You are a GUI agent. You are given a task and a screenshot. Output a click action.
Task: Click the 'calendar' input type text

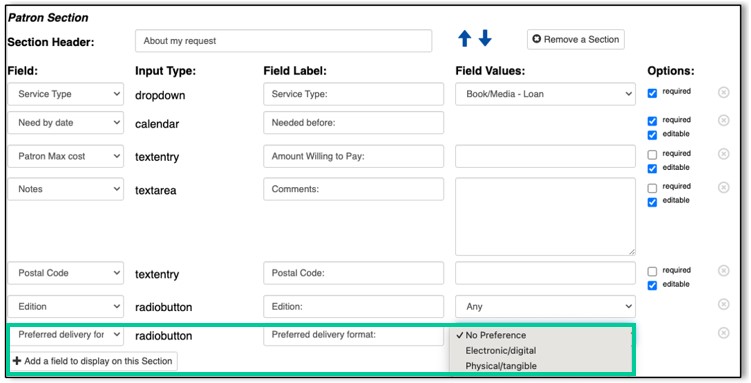(157, 124)
